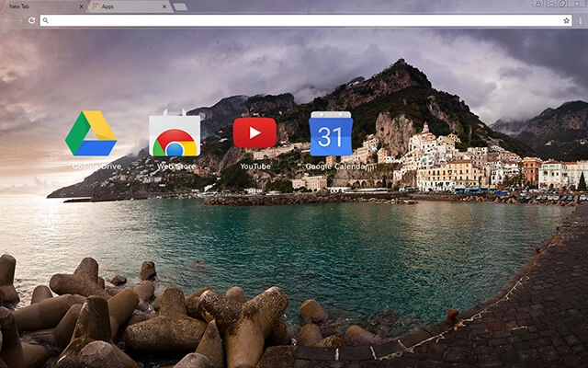This screenshot has height=368, width=588.
Task: Launch the Chrome Web Store app icon
Action: click(x=175, y=132)
